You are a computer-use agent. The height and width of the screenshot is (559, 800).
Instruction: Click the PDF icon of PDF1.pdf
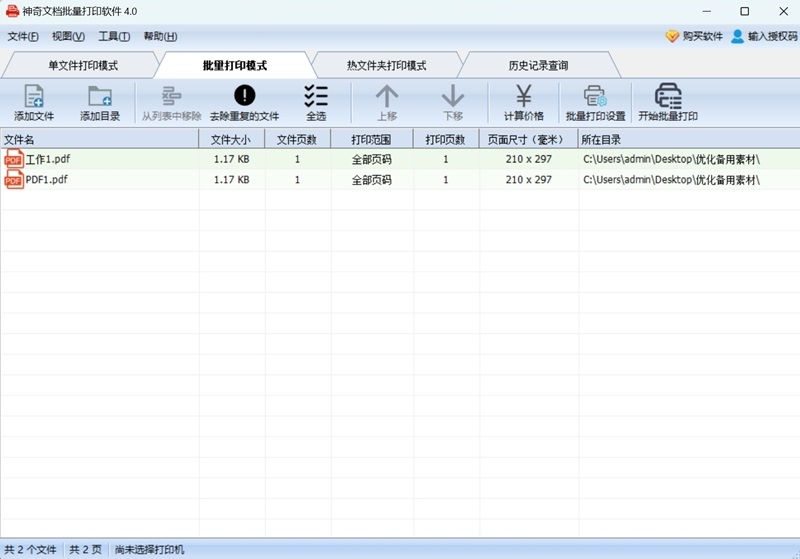pyautogui.click(x=14, y=180)
